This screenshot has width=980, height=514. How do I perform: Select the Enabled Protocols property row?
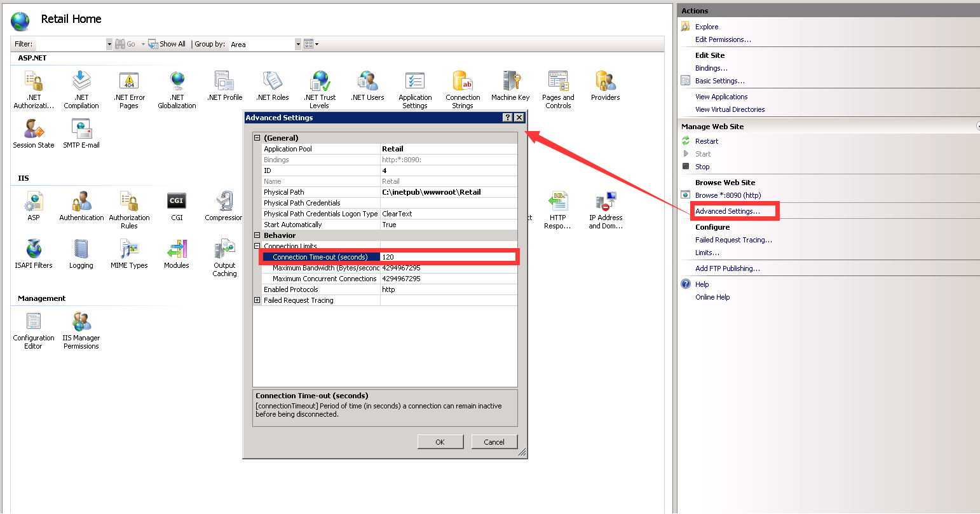(390, 289)
